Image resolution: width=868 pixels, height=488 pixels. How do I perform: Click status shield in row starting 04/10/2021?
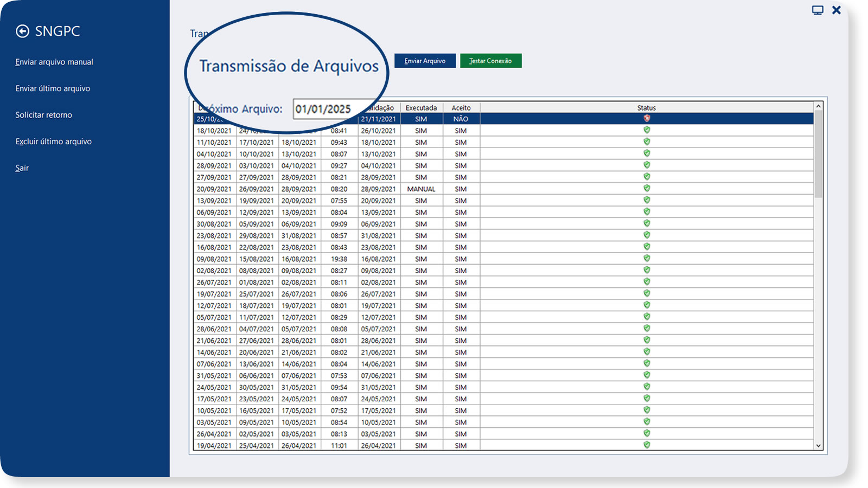tap(647, 153)
